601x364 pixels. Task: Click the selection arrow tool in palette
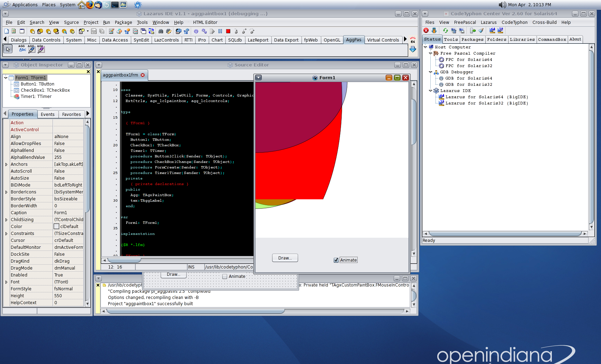pos(8,49)
